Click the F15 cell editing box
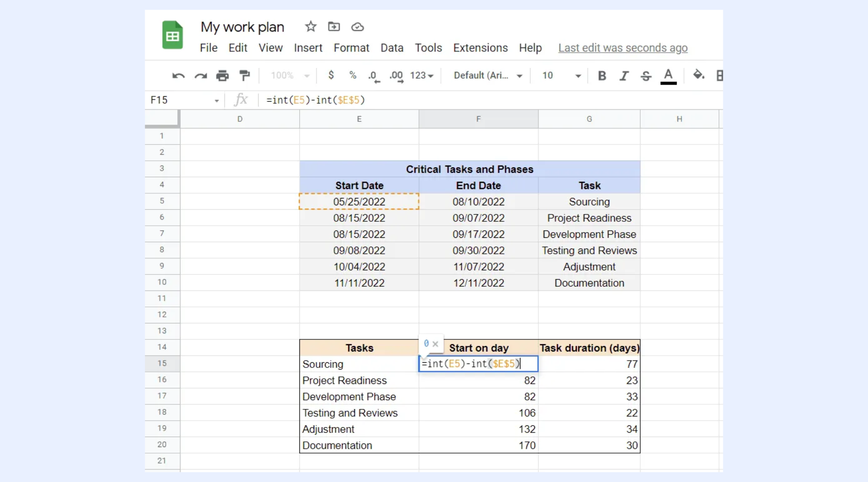Viewport: 868px width, 482px height. (478, 364)
